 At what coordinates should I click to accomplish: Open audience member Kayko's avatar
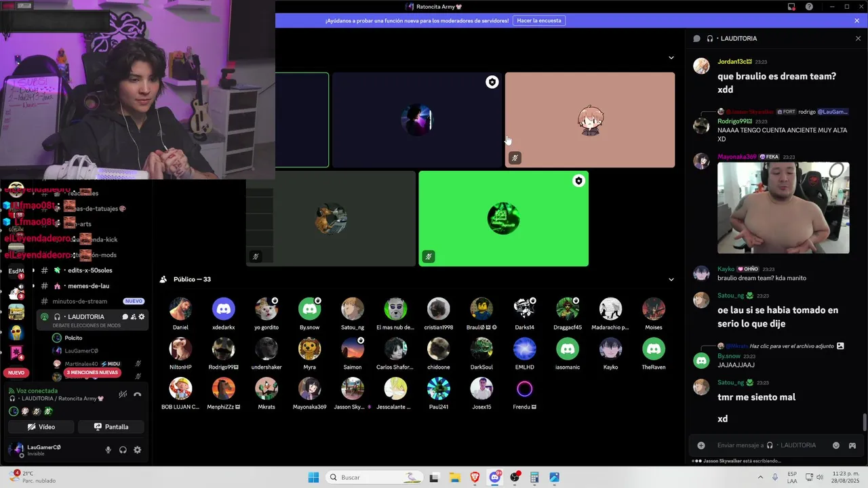click(610, 349)
